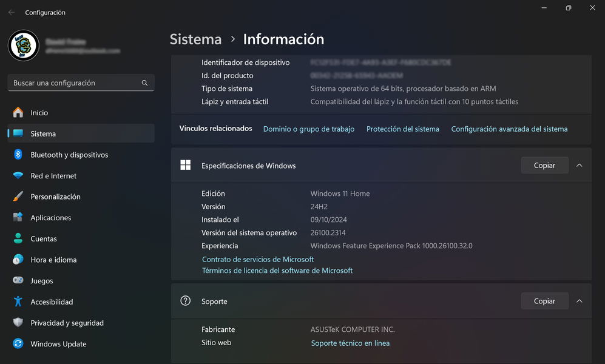Click the Sistema breadcrumb in the title
The width and height of the screenshot is (605, 364).
(x=195, y=39)
